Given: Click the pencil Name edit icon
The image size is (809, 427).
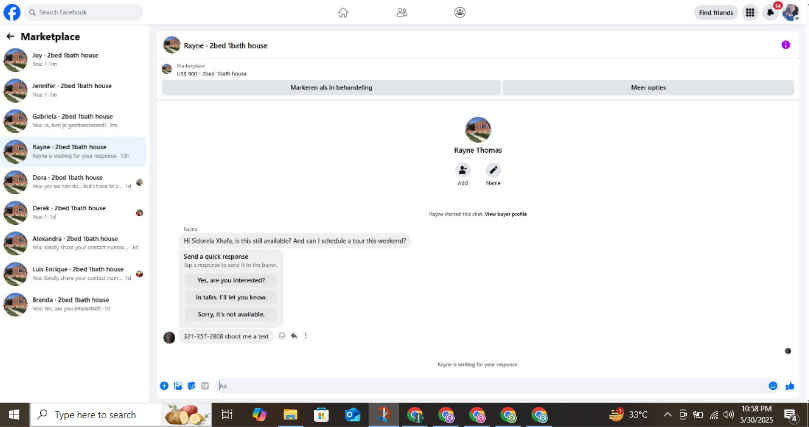Looking at the screenshot, I should [x=493, y=170].
